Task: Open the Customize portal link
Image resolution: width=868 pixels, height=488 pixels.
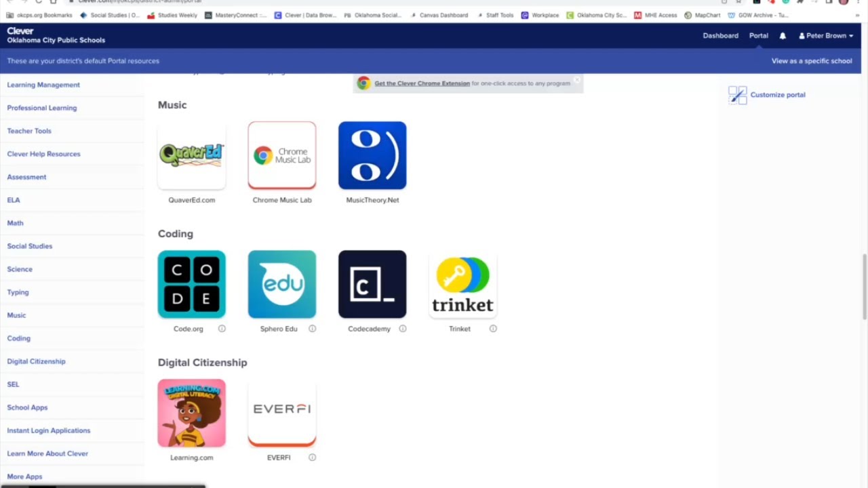Action: [778, 95]
